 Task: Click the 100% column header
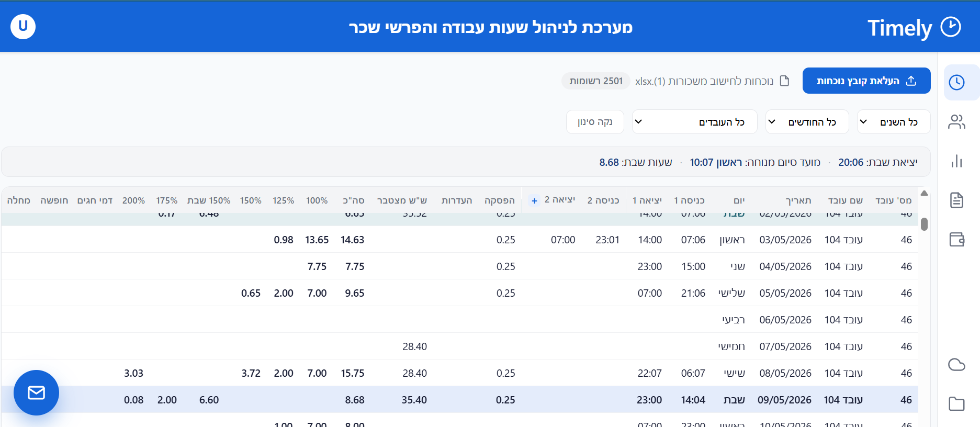[317, 200]
